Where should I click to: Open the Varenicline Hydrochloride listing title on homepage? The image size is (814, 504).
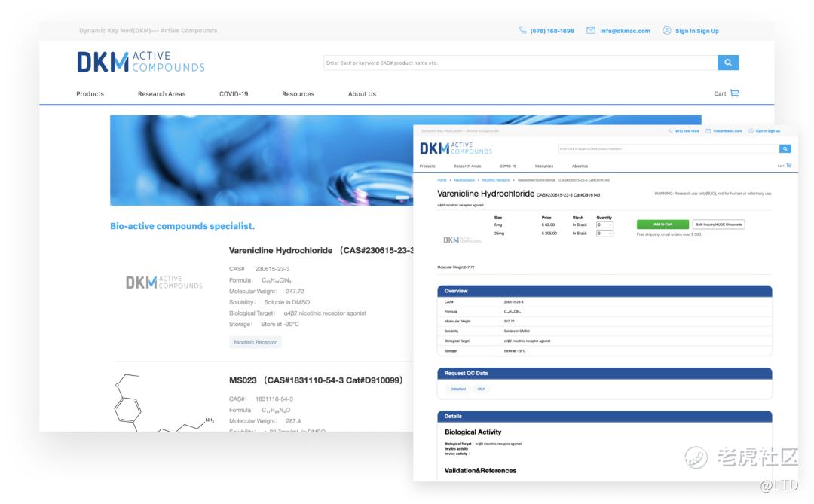[321, 250]
